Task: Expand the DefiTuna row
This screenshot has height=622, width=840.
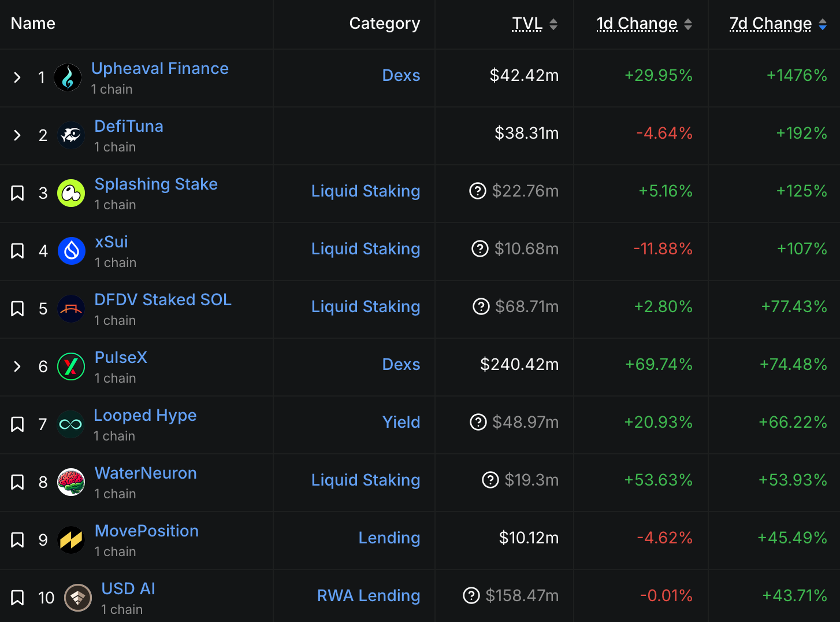Action: point(17,135)
